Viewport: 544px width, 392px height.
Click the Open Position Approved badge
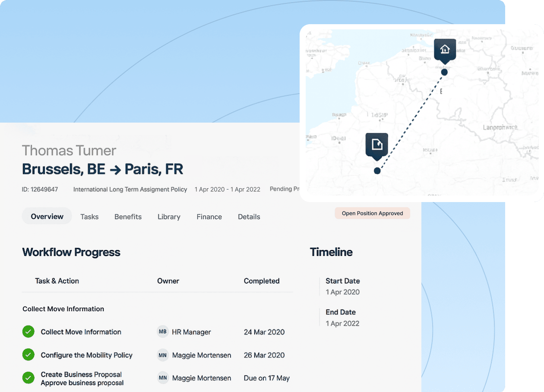372,213
